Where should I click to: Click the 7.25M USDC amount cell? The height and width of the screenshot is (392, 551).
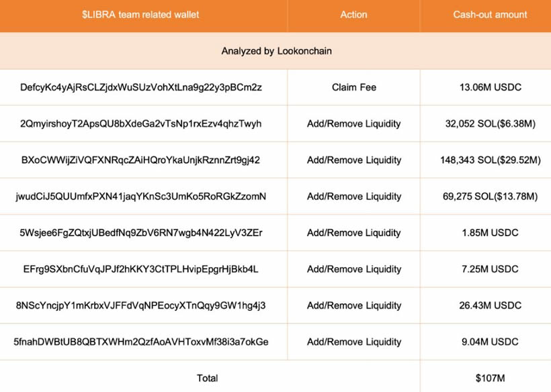tap(489, 269)
